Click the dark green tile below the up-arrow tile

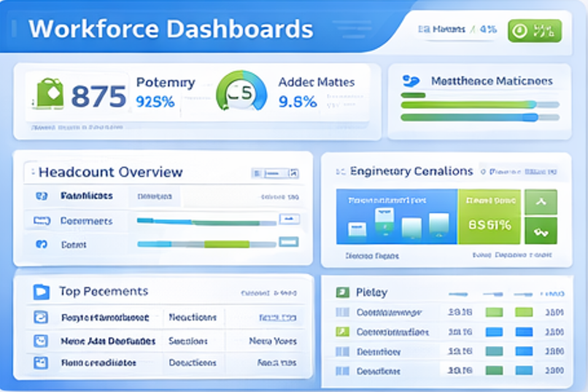point(541,231)
